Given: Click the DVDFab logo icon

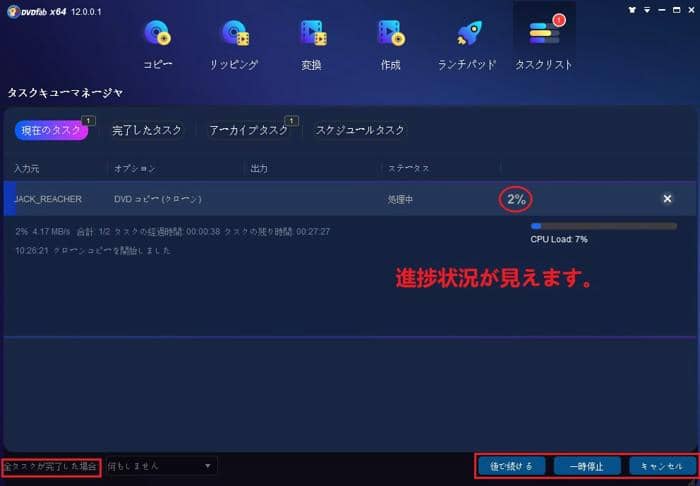Looking at the screenshot, I should point(13,12).
